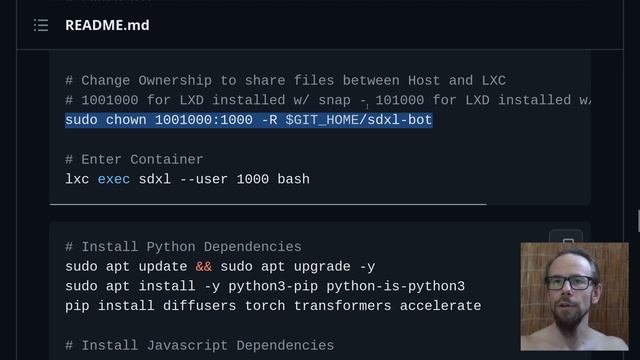Click the '# Install Javascript Dependencies' comment
This screenshot has width=640, height=360.
(x=200, y=345)
